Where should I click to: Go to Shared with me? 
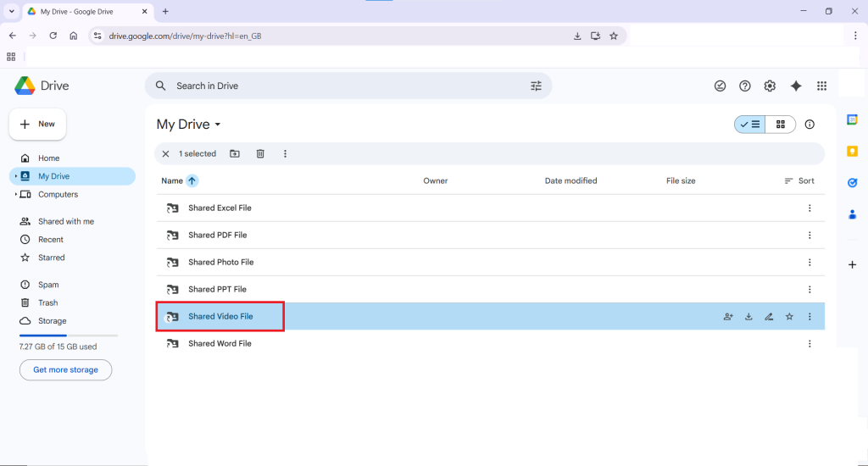[65, 221]
